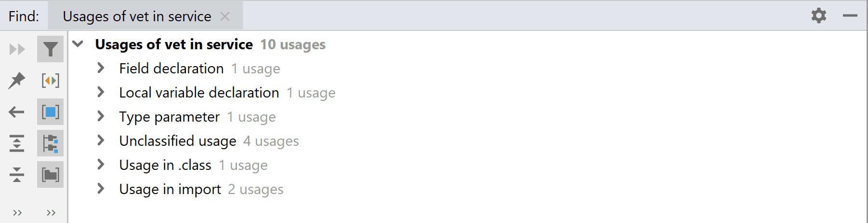Select the Usages of vet in service tab
The width and height of the screenshot is (868, 223).
point(137,16)
